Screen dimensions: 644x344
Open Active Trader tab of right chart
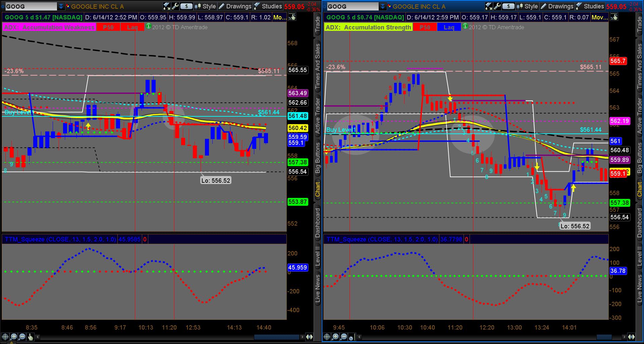(x=639, y=116)
